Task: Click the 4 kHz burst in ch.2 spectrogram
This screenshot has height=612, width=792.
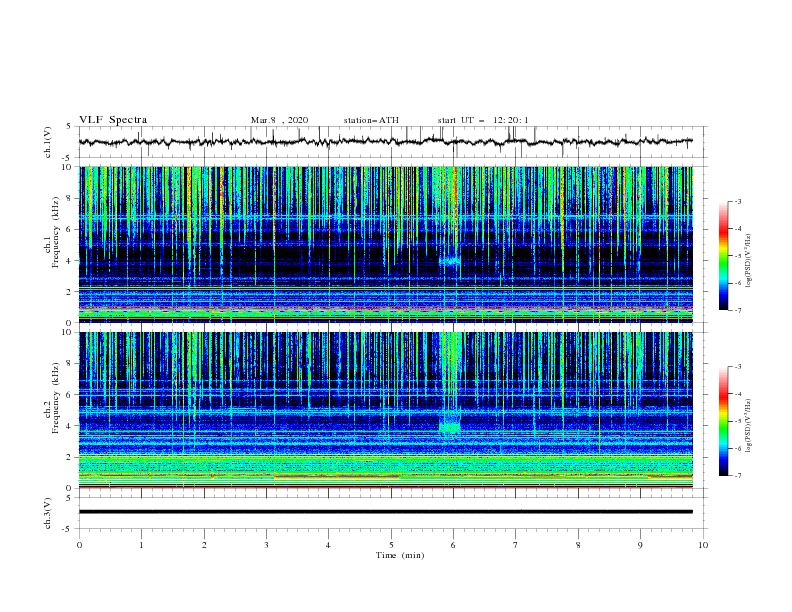Action: tap(450, 426)
